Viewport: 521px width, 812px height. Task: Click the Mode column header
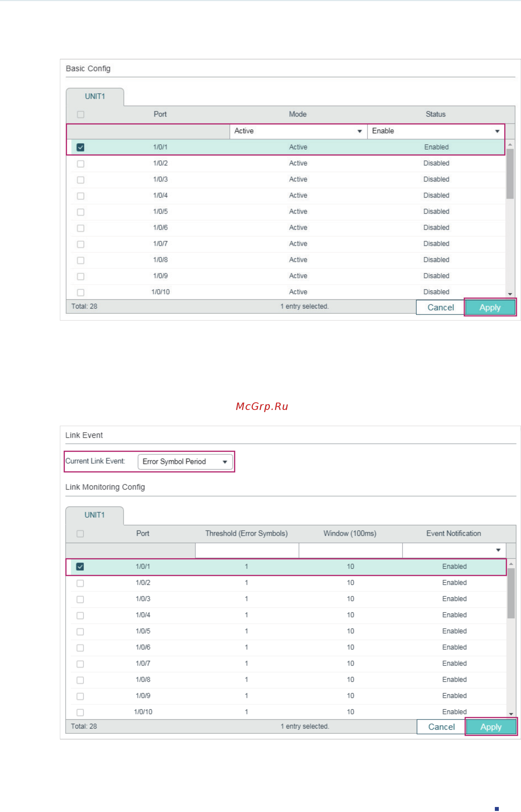click(x=298, y=114)
